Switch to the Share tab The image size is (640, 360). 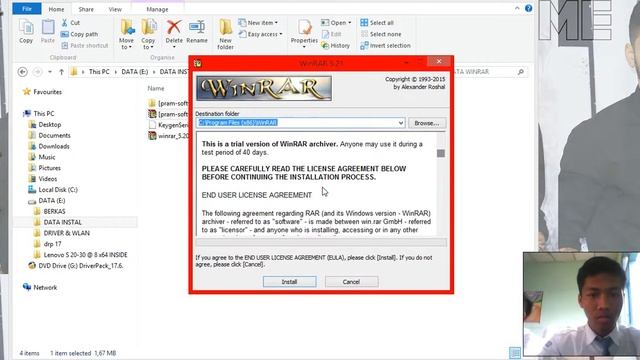(x=86, y=9)
